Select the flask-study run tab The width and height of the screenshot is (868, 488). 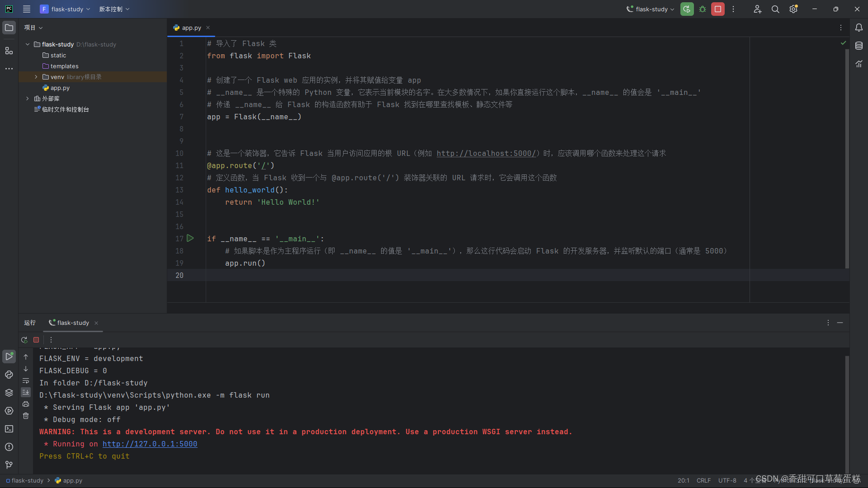pyautogui.click(x=72, y=323)
